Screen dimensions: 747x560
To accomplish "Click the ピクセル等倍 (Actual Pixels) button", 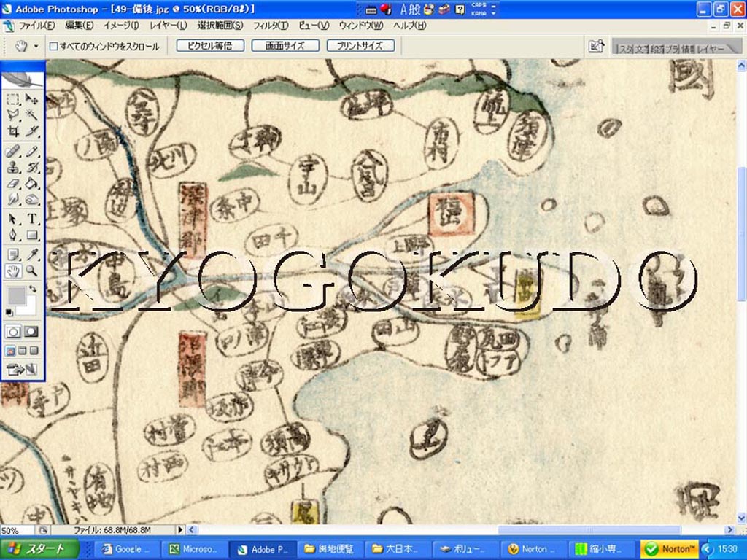I will point(210,46).
